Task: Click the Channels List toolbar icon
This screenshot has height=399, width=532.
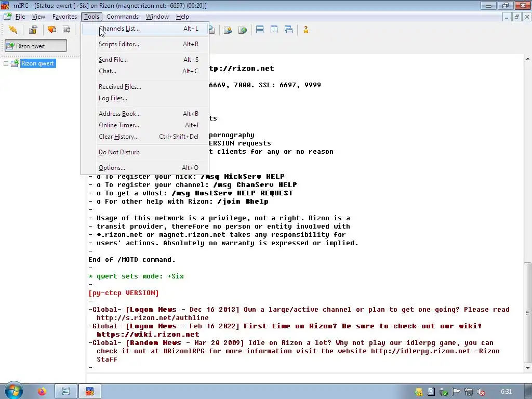Action: coord(67,30)
